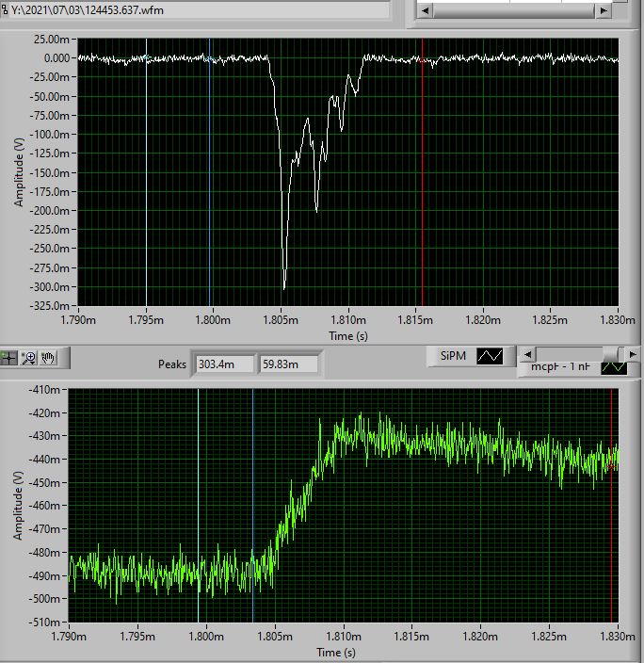Select the crosshair cursor movement tool
644x663 pixels.
pyautogui.click(x=9, y=357)
